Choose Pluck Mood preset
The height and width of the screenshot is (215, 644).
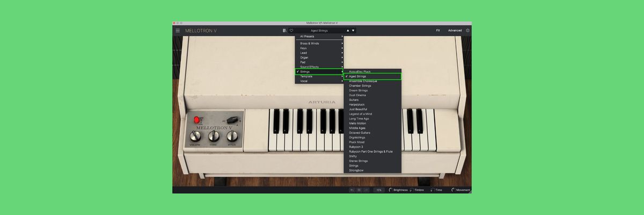tap(372, 142)
